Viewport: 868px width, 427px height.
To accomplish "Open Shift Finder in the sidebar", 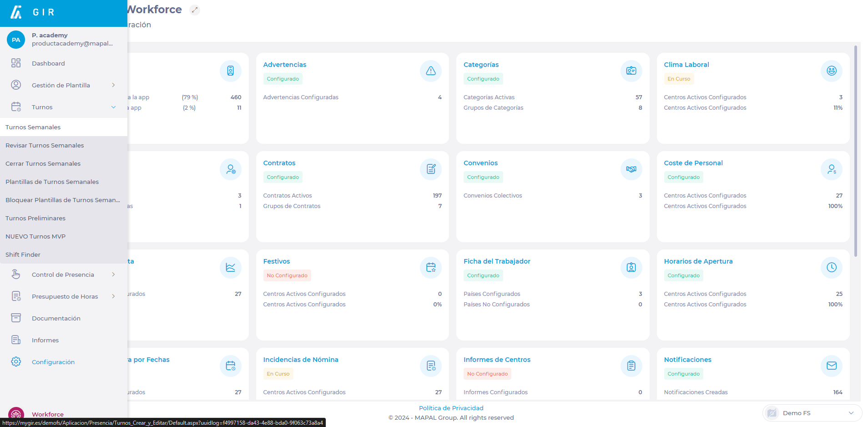I will pyautogui.click(x=23, y=255).
